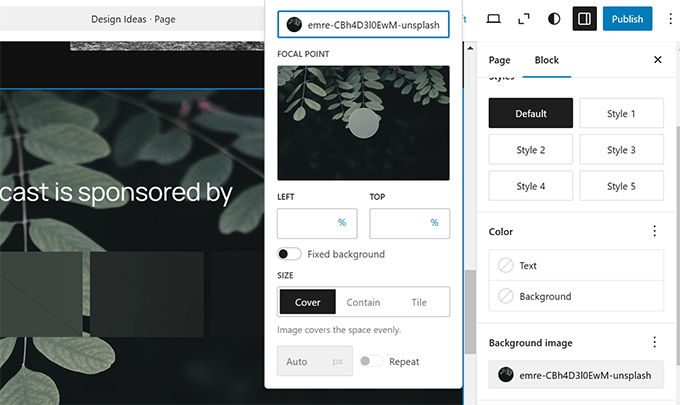This screenshot has width=680, height=405.
Task: Select Tile size option
Action: coord(419,302)
